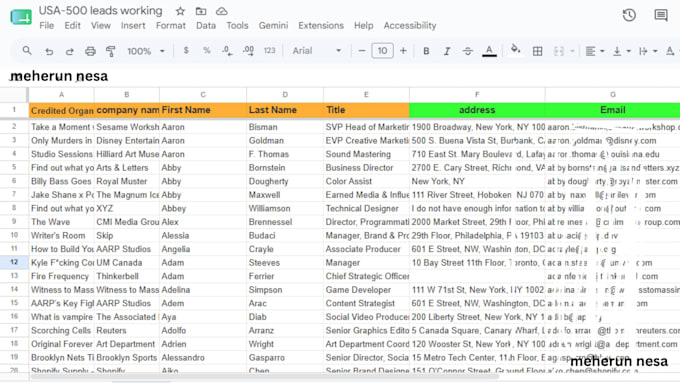Open the Insert menu

point(133,26)
